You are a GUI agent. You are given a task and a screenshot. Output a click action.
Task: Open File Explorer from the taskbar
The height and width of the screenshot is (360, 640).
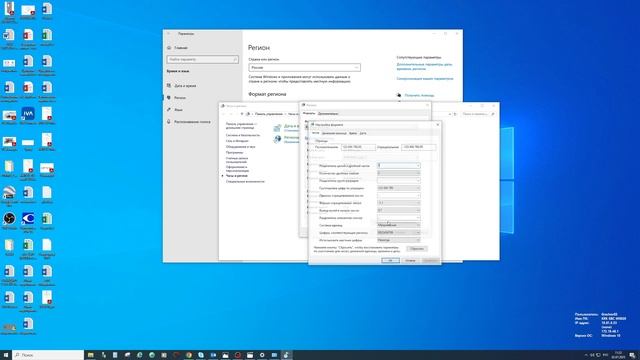(91, 355)
